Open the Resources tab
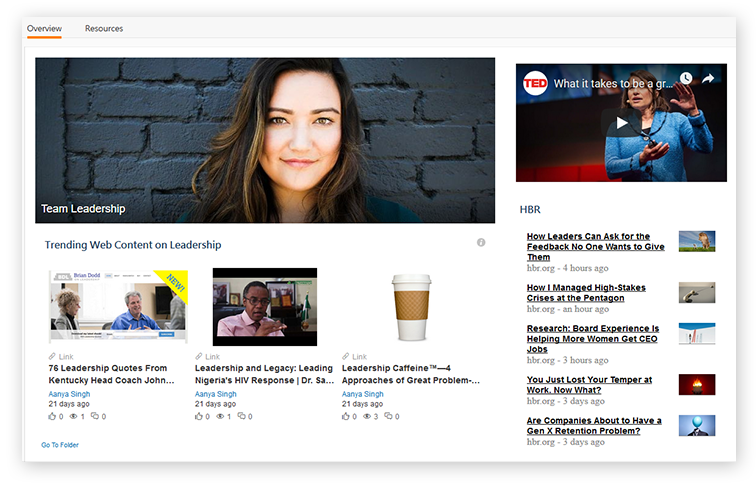The image size is (756, 483). pyautogui.click(x=104, y=28)
